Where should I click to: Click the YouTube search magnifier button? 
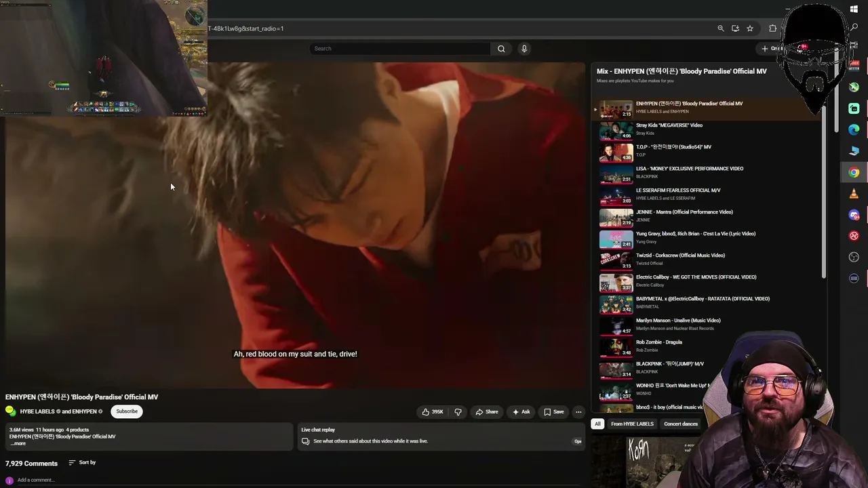tap(501, 49)
